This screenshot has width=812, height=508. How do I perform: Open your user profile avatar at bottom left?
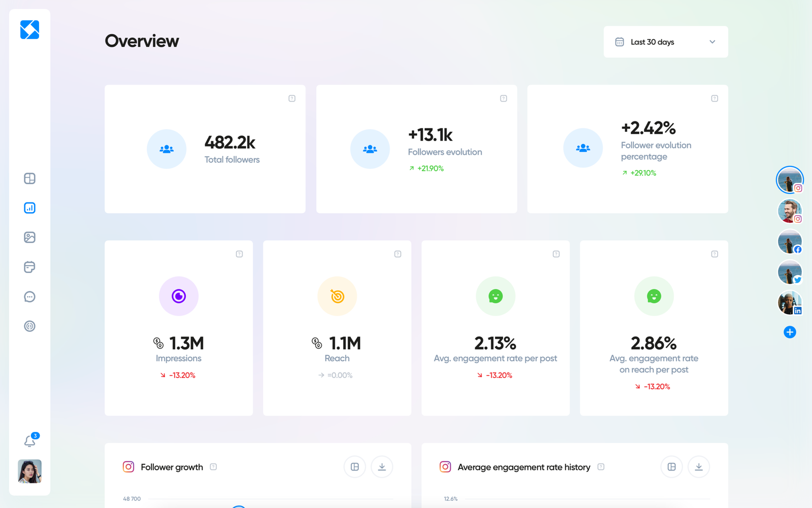point(29,471)
